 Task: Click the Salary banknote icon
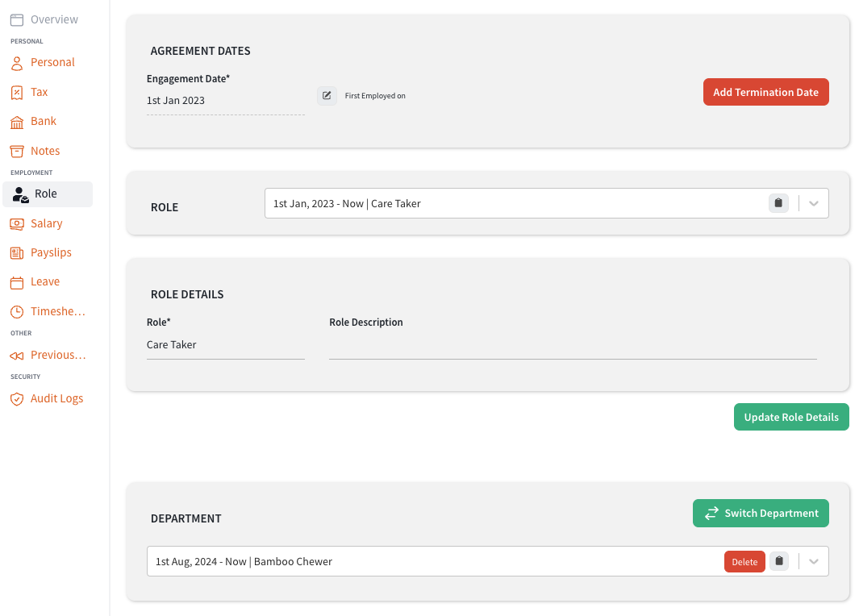tap(17, 224)
